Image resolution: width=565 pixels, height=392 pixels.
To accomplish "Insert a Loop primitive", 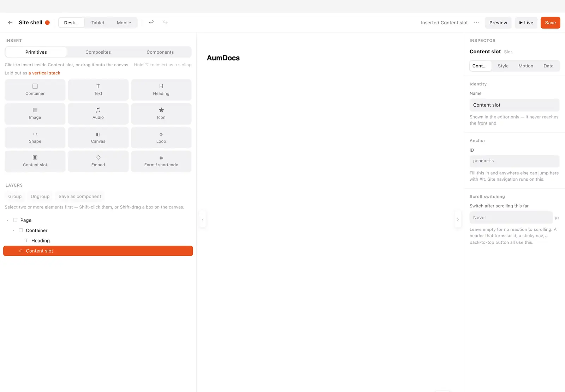I will click(161, 138).
